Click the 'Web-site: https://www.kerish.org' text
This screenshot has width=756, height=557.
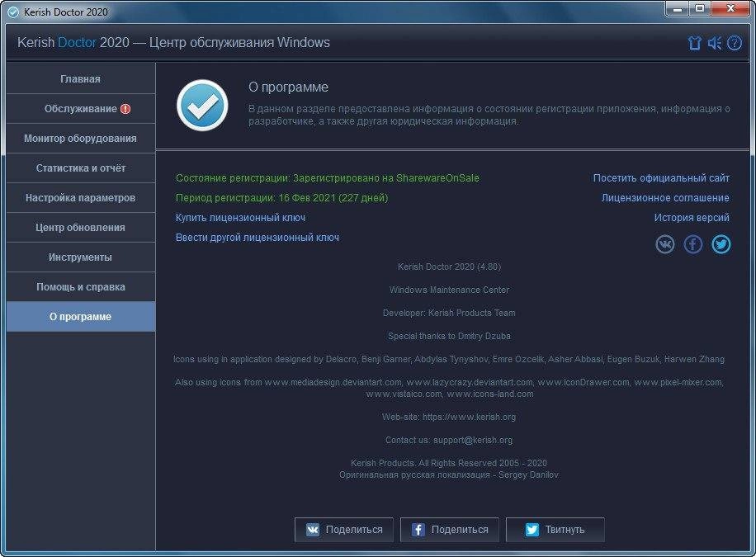click(x=449, y=417)
